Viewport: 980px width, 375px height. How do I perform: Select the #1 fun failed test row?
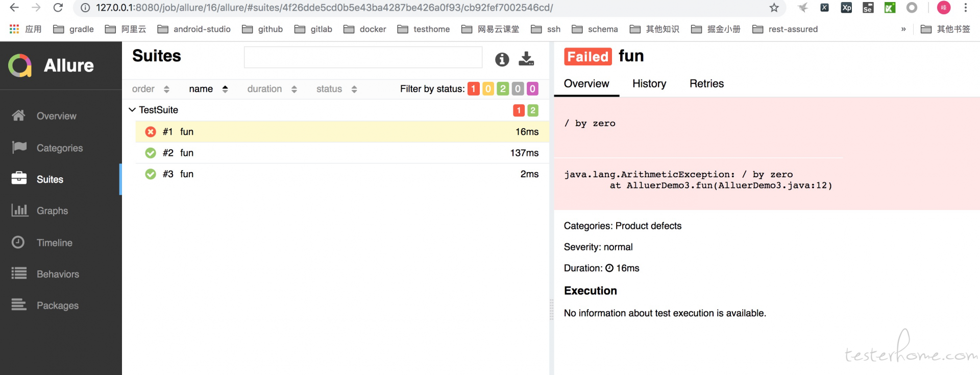point(342,132)
